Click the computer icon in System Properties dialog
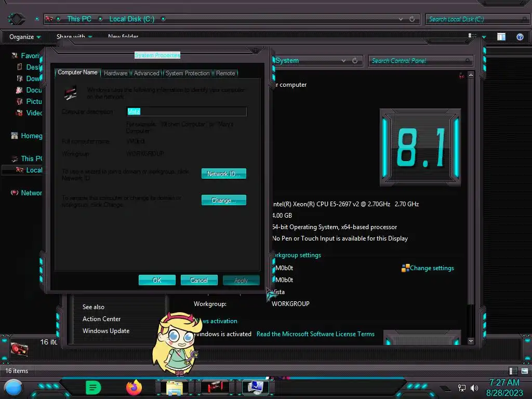The height and width of the screenshot is (399, 532). pos(71,93)
